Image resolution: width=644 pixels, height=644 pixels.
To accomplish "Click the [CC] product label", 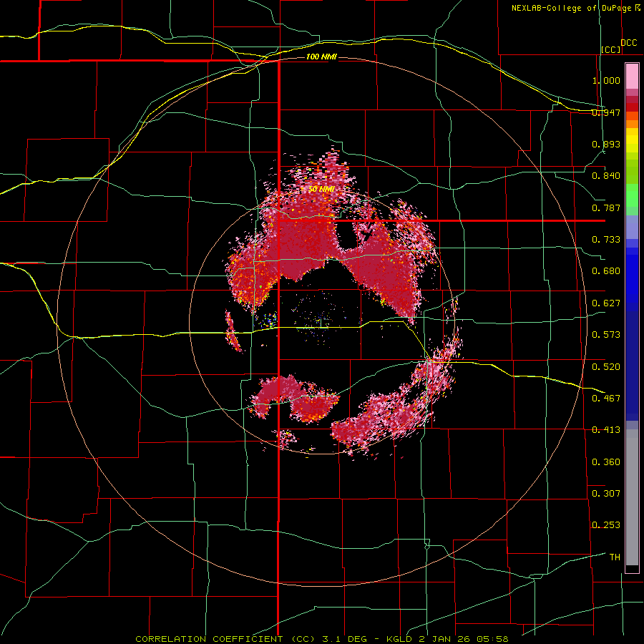I will point(611,49).
